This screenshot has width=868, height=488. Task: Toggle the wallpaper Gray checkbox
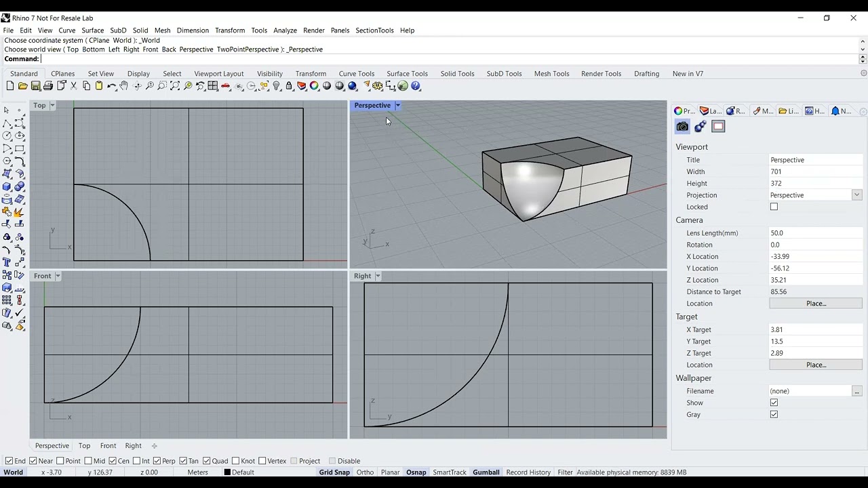tap(774, 414)
